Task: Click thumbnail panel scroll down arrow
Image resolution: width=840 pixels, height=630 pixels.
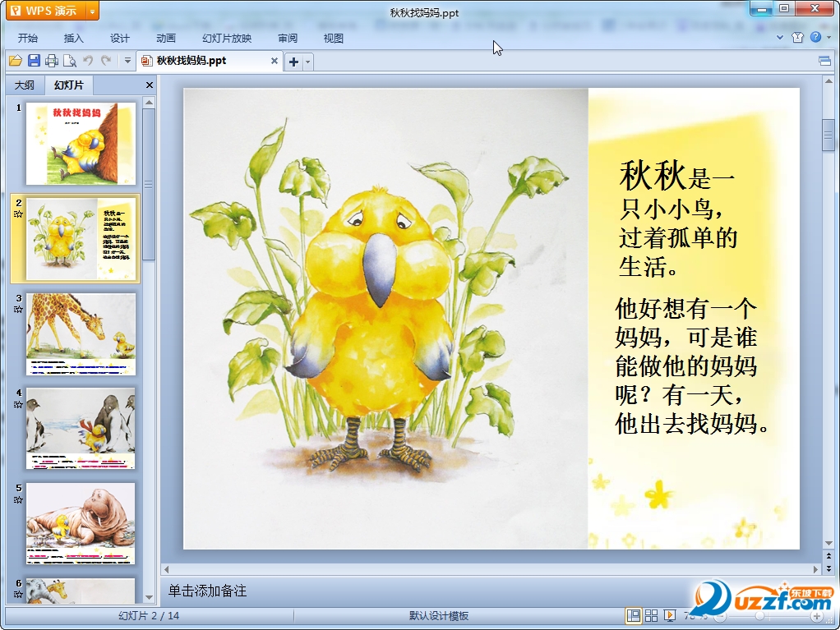Action: pos(150,597)
